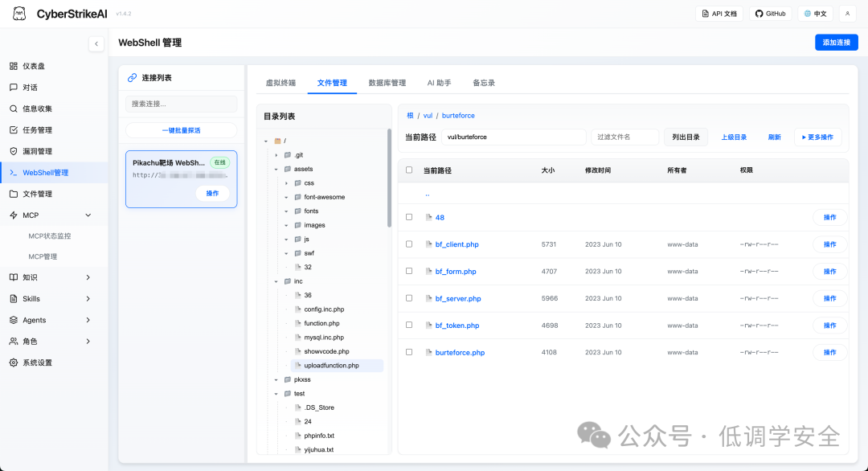Focus the 搜索连接 search field
868x471 pixels.
pyautogui.click(x=182, y=104)
